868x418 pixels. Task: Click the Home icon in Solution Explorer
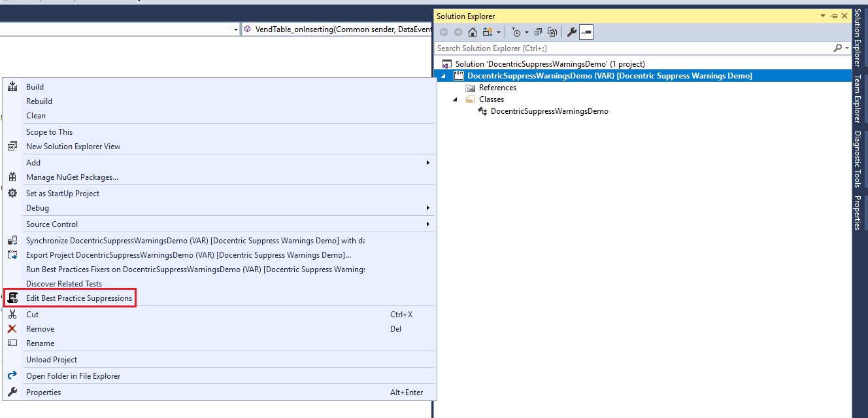473,31
